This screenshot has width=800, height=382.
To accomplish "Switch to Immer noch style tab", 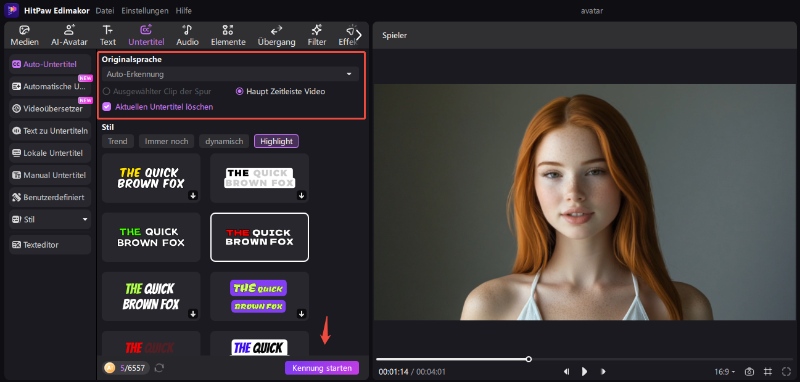I will click(x=166, y=141).
